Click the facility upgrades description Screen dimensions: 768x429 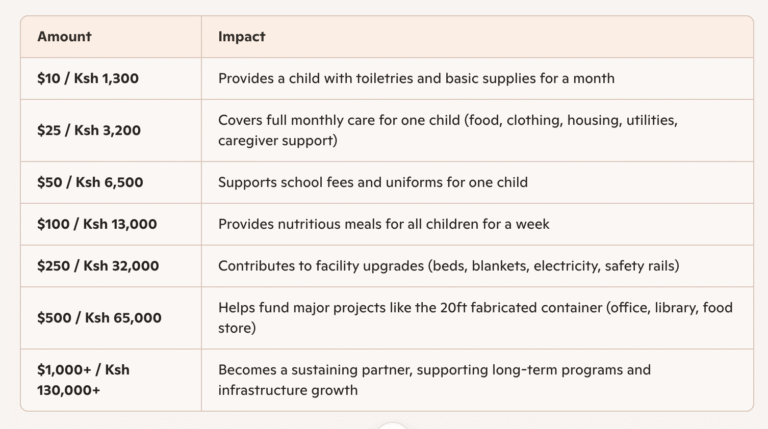448,266
